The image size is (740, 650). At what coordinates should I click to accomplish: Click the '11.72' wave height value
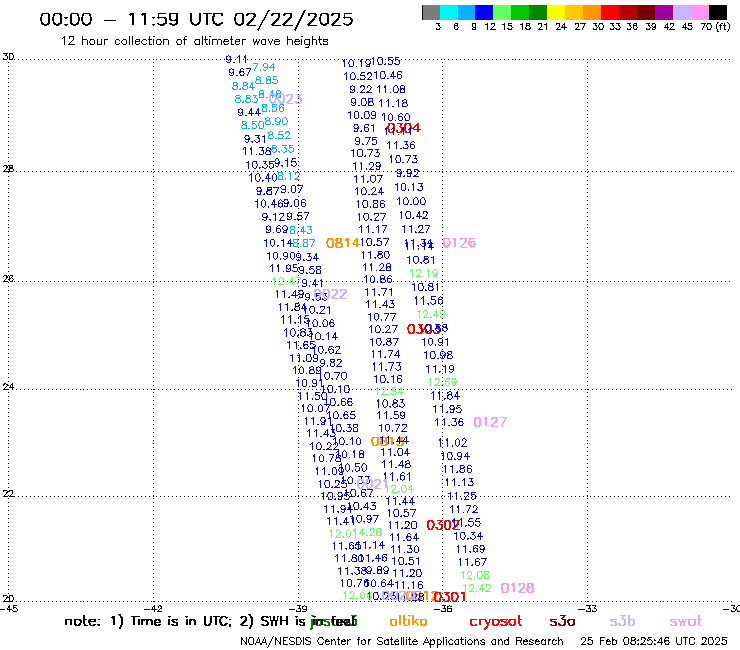click(x=464, y=509)
